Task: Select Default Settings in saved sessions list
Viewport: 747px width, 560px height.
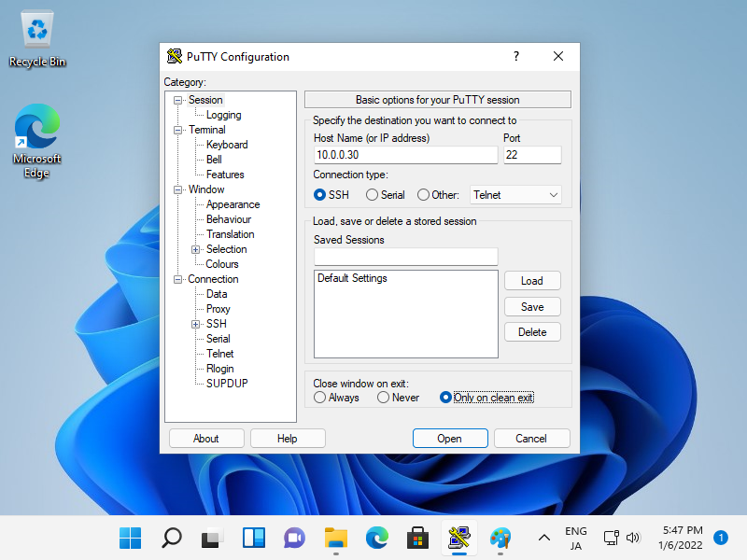Action: 352,278
